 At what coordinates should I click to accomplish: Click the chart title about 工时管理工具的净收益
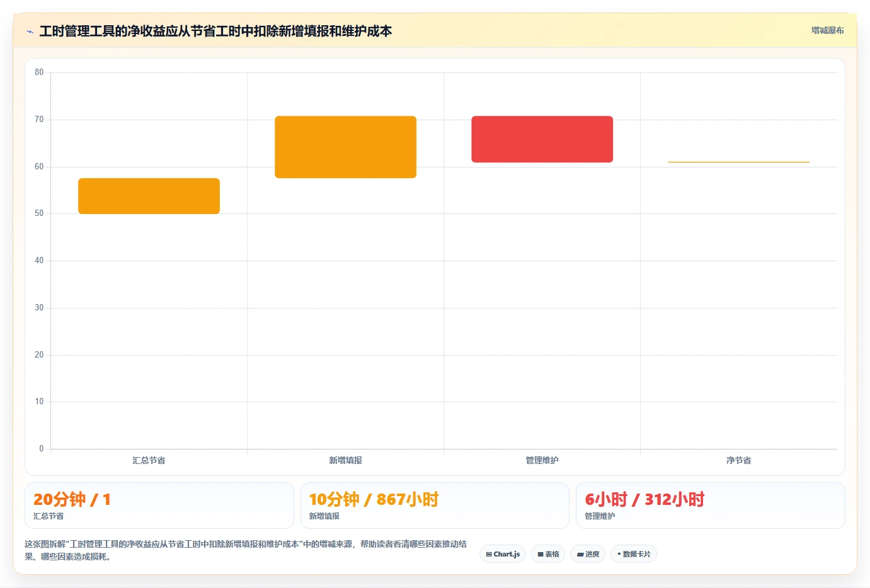coord(215,31)
